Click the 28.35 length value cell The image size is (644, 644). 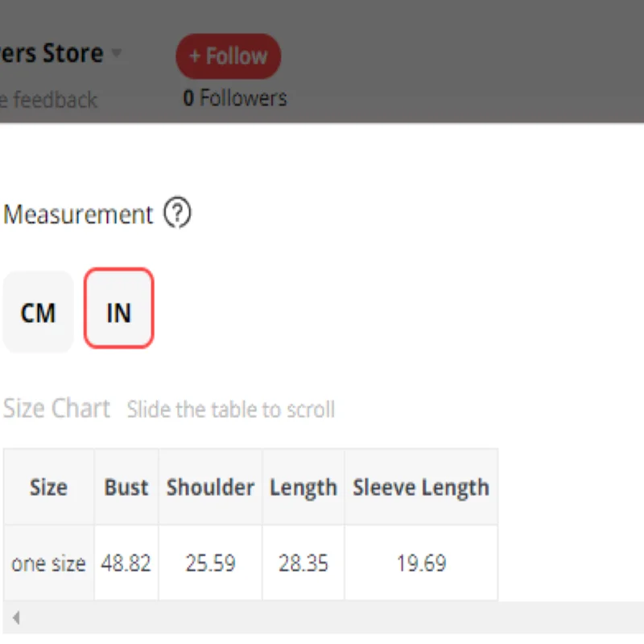tap(303, 563)
